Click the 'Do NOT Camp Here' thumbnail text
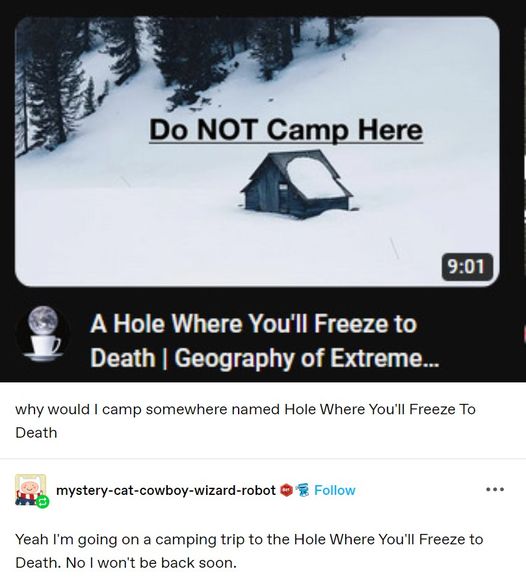The height and width of the screenshot is (584, 526). (x=286, y=130)
